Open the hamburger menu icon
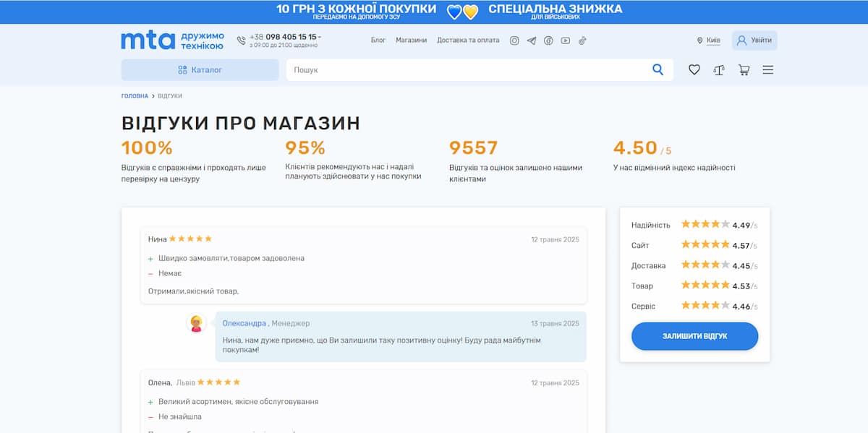This screenshot has width=868, height=433. pos(768,69)
